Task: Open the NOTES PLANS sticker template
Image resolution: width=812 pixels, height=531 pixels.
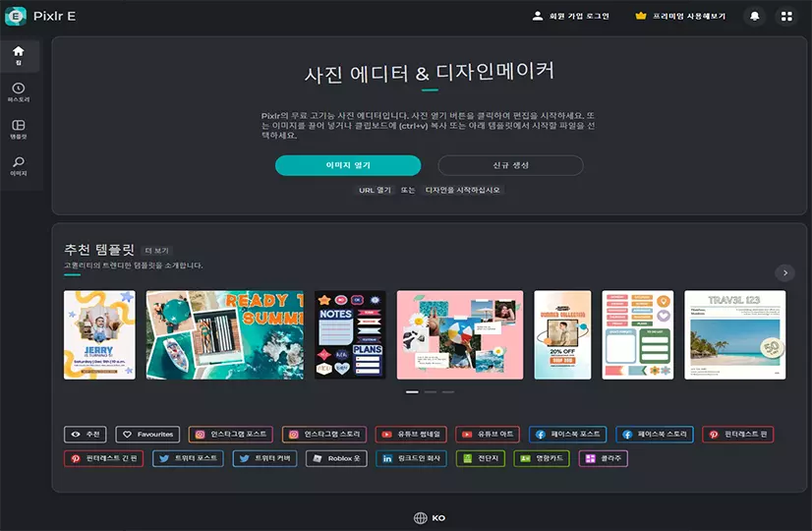Action: 350,334
